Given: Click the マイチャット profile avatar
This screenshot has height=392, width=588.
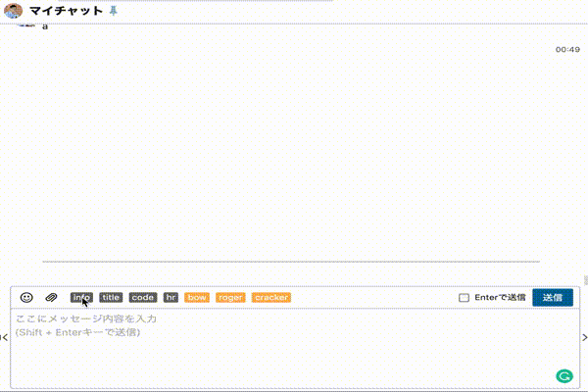Looking at the screenshot, I should tap(13, 10).
